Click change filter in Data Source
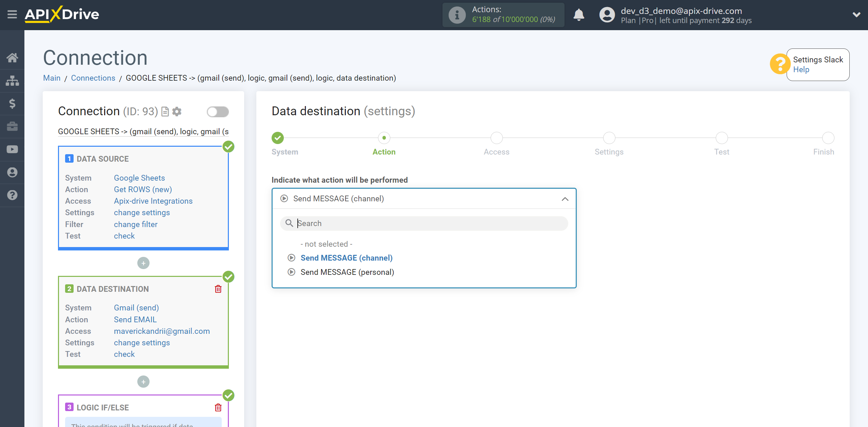The image size is (868, 427). point(136,224)
